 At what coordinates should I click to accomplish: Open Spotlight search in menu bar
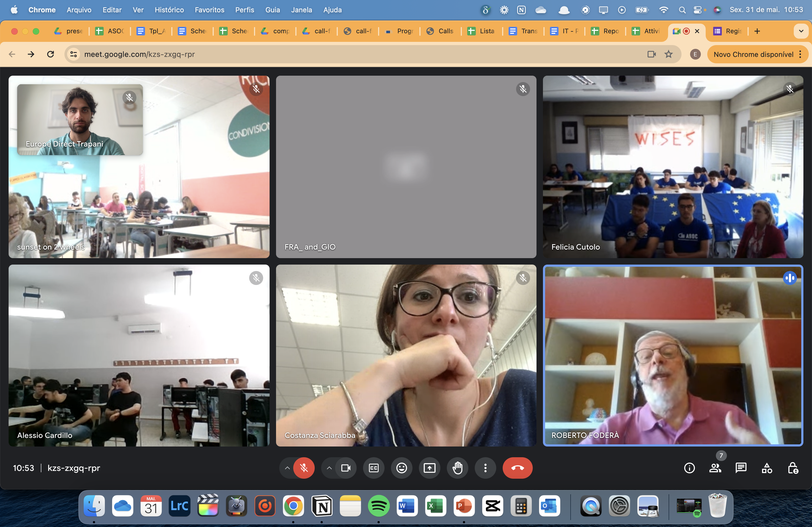(682, 10)
